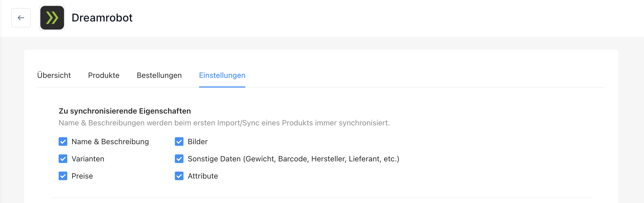Open the Übersicht tab
The image size is (644, 203).
(54, 75)
